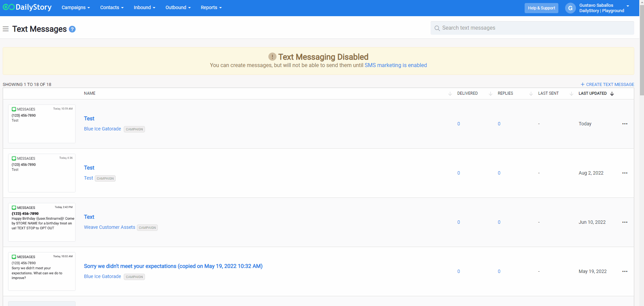
Task: Expand the Reports menu
Action: click(x=211, y=7)
